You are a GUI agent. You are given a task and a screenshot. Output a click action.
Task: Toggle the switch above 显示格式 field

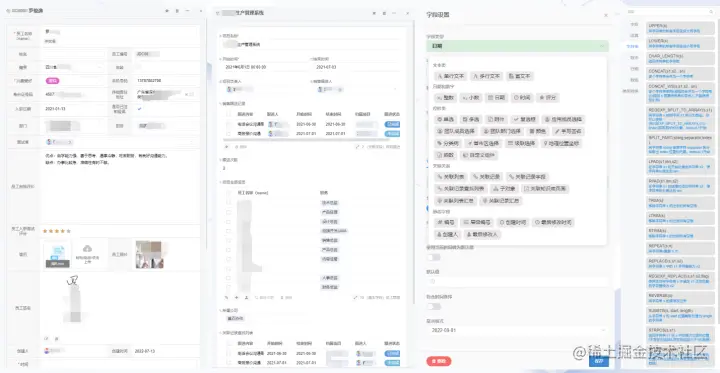433,306
